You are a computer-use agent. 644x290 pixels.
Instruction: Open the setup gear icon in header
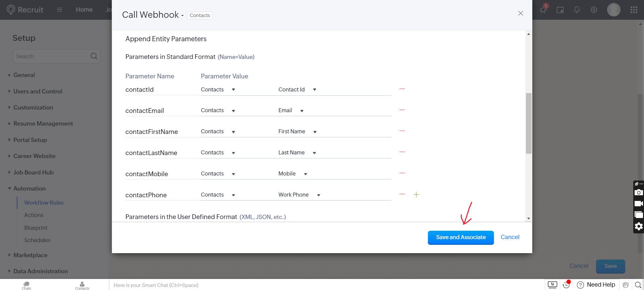point(594,10)
